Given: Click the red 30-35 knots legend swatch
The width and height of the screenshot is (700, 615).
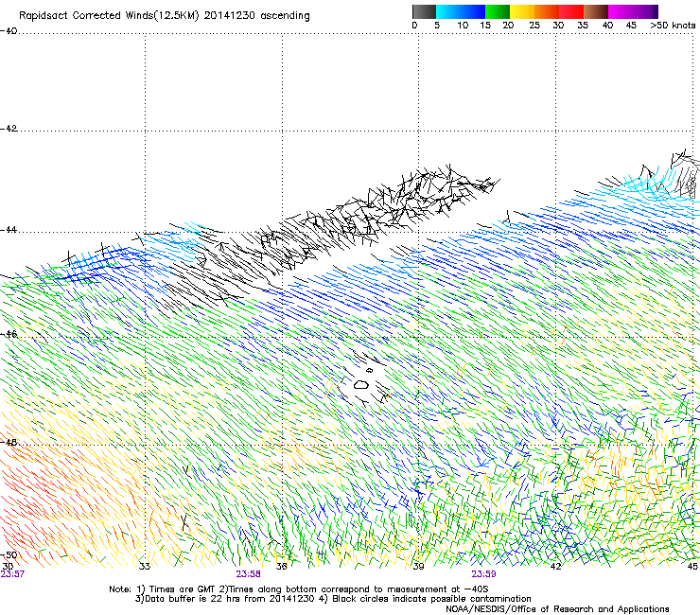Looking at the screenshot, I should click(571, 11).
